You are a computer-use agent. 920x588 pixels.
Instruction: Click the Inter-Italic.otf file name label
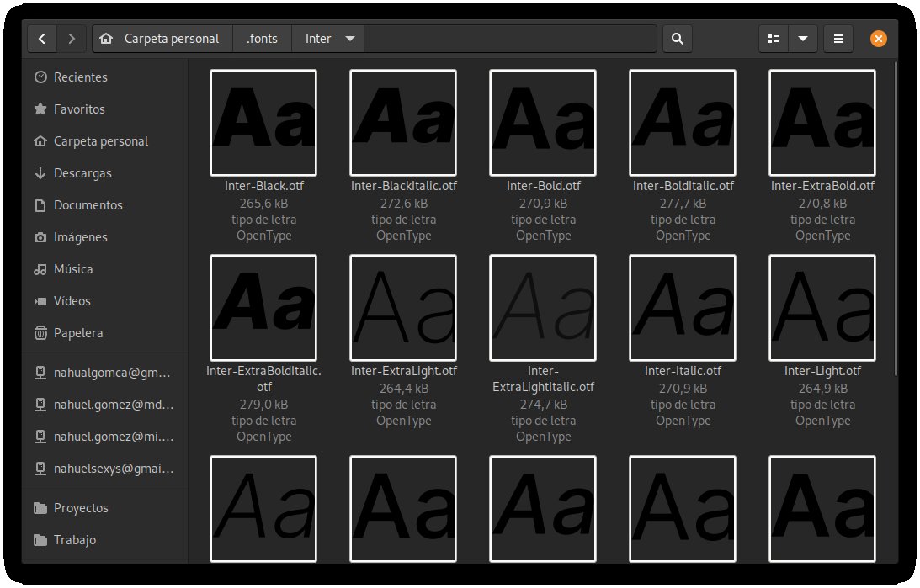[683, 371]
